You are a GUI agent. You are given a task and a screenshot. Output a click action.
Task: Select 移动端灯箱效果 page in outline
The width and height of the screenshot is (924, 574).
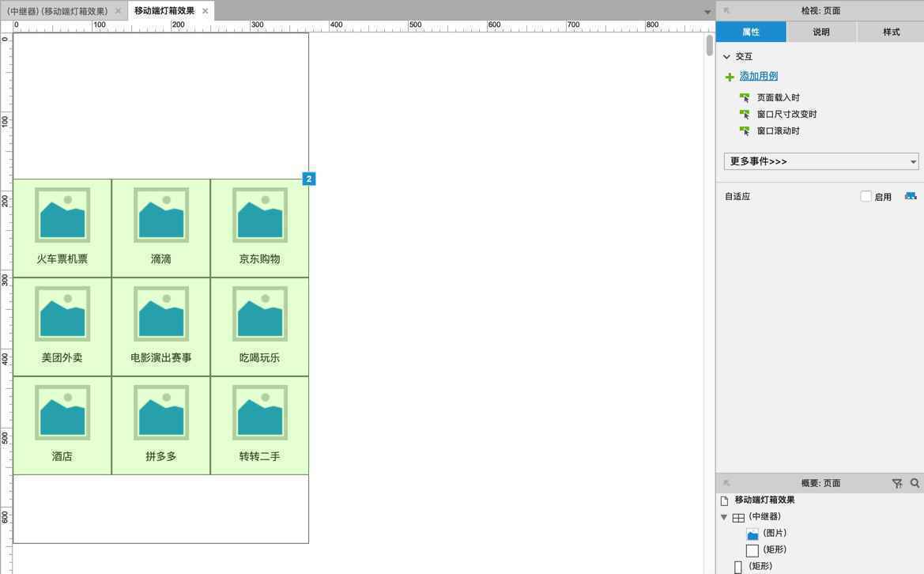[x=764, y=500]
